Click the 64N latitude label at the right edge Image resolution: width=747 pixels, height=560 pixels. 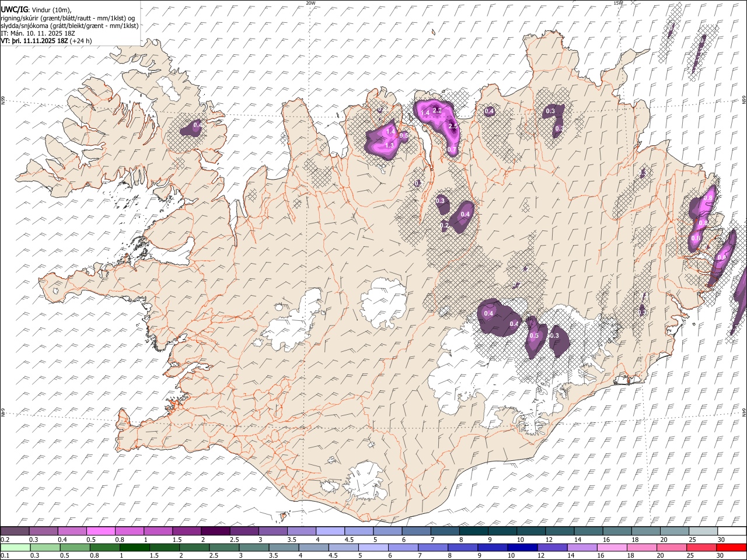tap(744, 412)
